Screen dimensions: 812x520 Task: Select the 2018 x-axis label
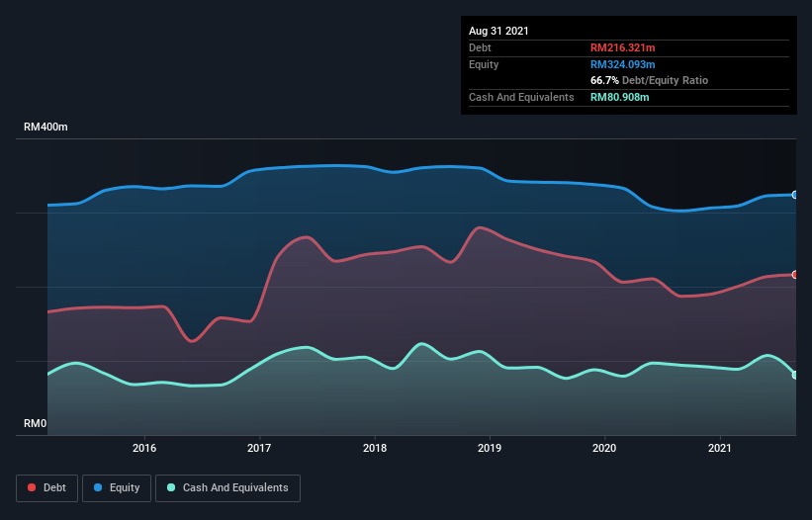point(375,448)
